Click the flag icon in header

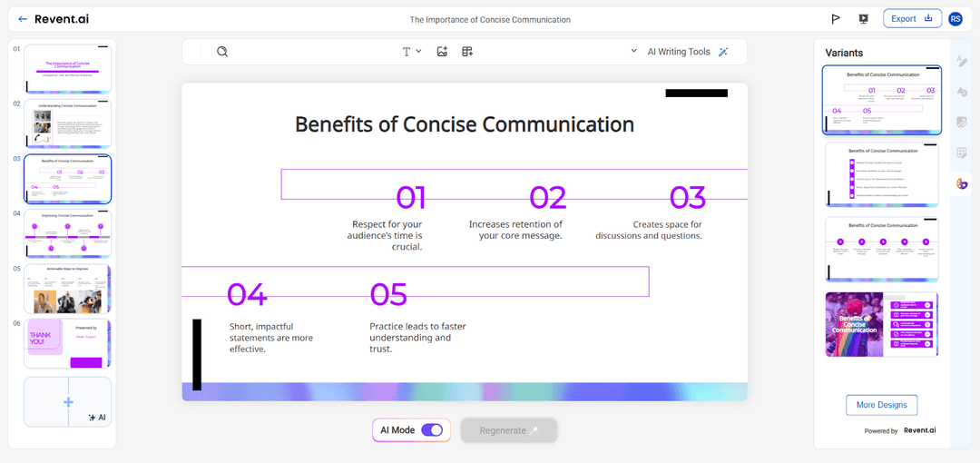[x=836, y=19]
